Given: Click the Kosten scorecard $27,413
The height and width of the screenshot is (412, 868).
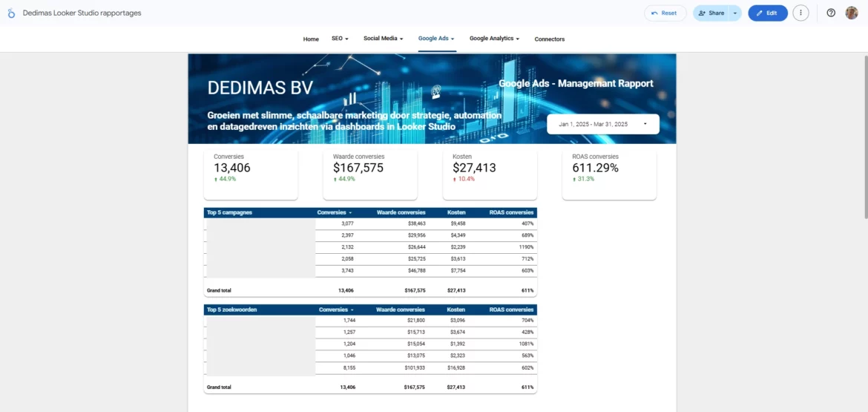Looking at the screenshot, I should pos(490,174).
